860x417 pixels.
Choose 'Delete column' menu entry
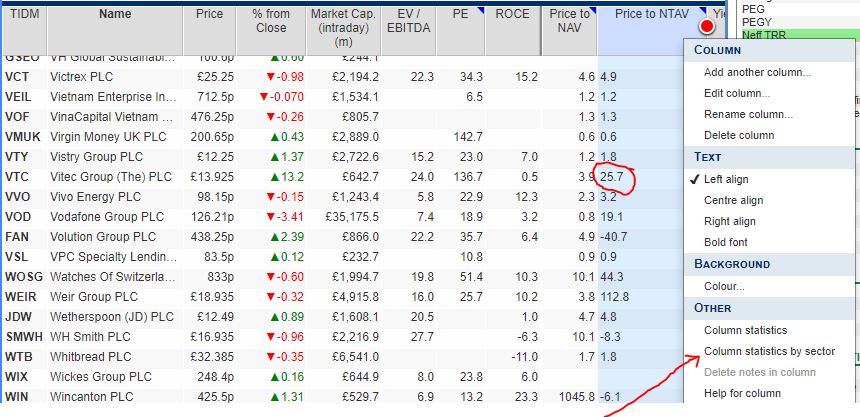click(x=739, y=135)
